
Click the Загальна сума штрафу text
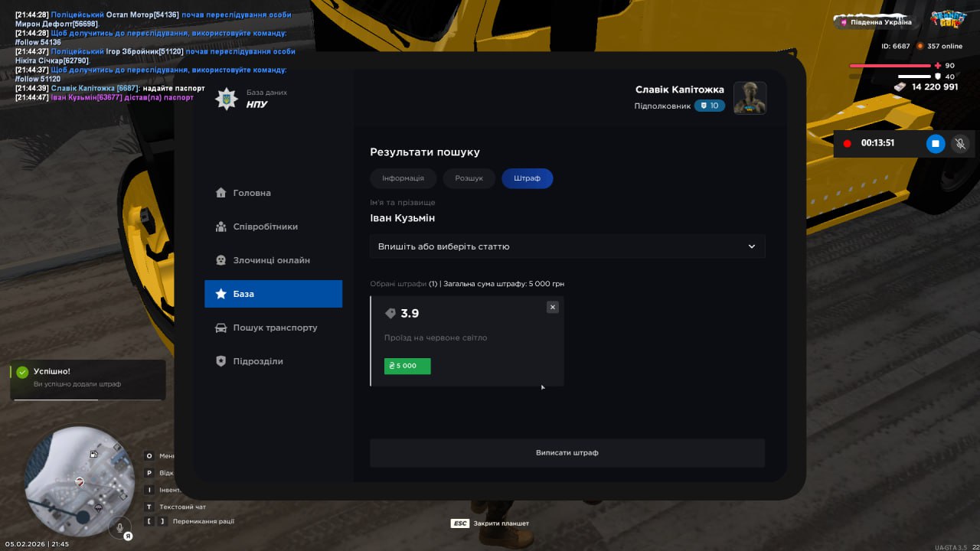pyautogui.click(x=504, y=284)
